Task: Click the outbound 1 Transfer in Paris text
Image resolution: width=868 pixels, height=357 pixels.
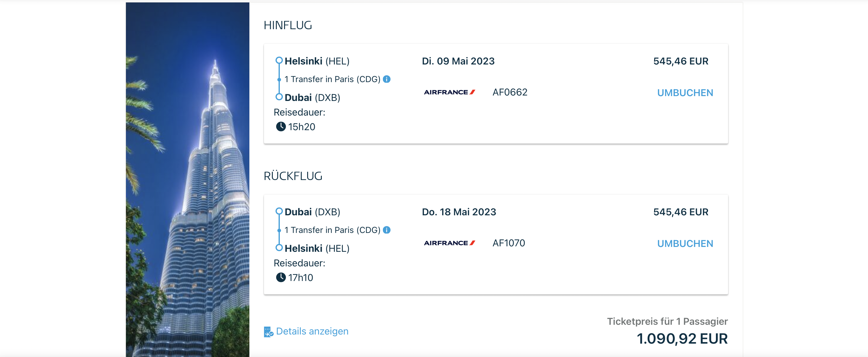Action: coord(332,79)
